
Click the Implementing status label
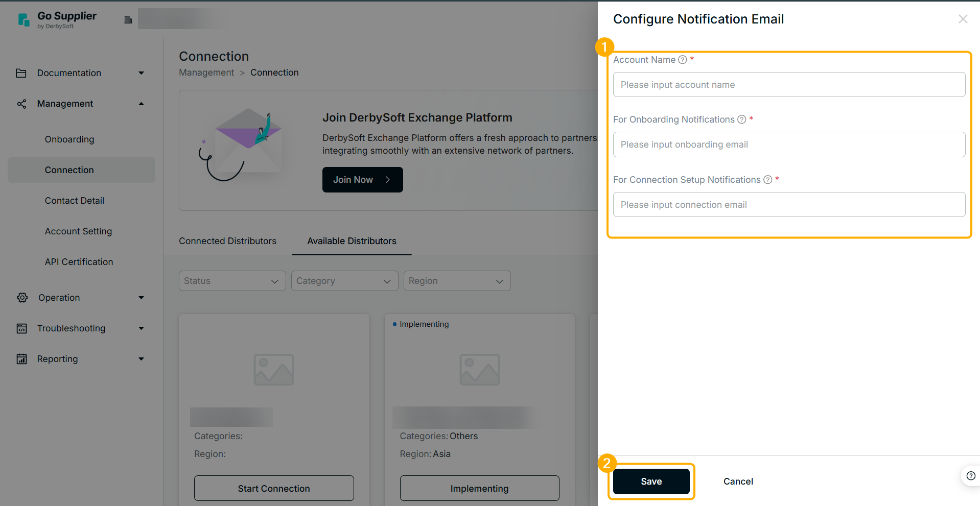click(x=424, y=324)
